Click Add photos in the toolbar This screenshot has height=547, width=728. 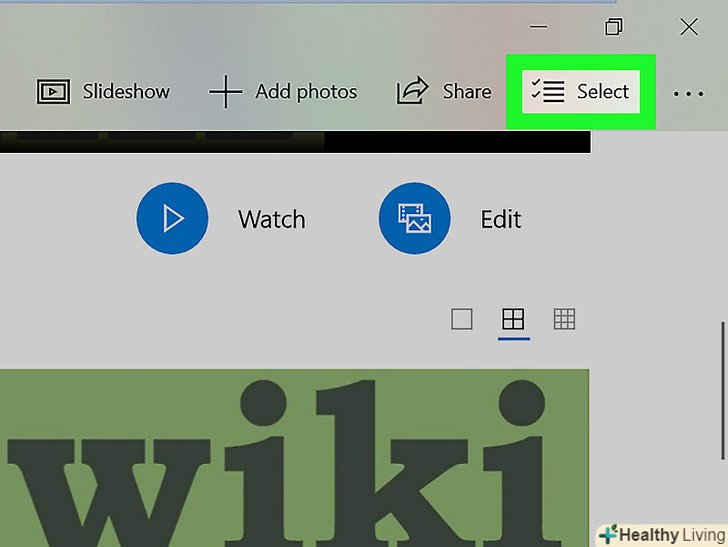coord(283,91)
